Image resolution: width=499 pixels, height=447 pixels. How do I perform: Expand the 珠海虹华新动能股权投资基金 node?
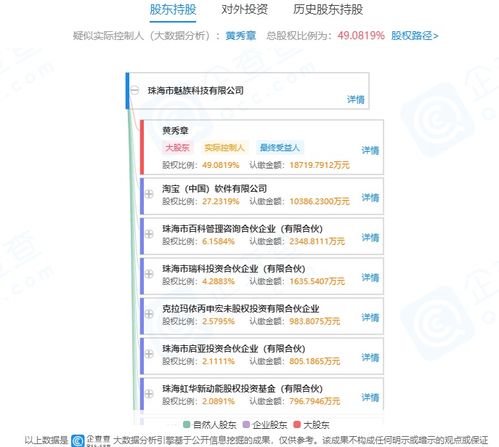click(149, 394)
